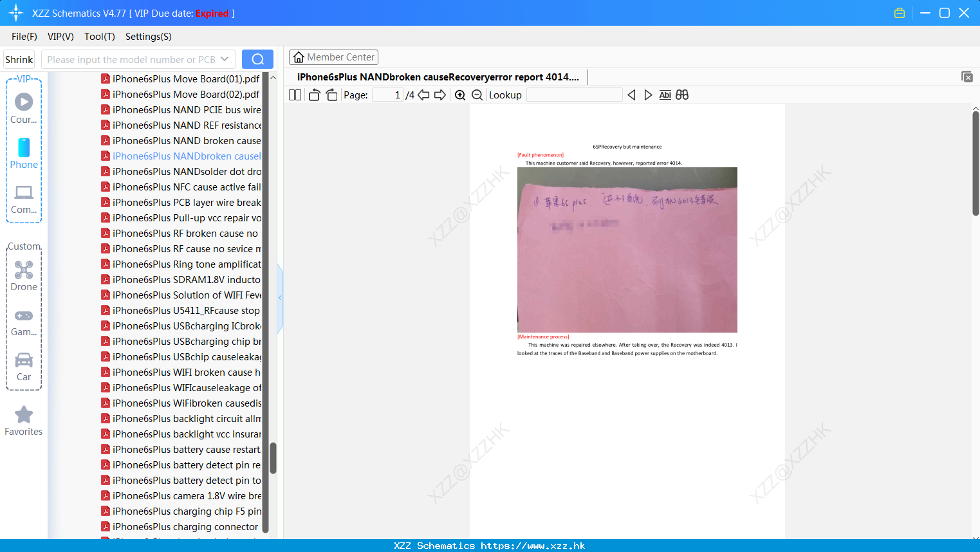Open the Computer category icon
980x552 pixels.
tap(24, 199)
